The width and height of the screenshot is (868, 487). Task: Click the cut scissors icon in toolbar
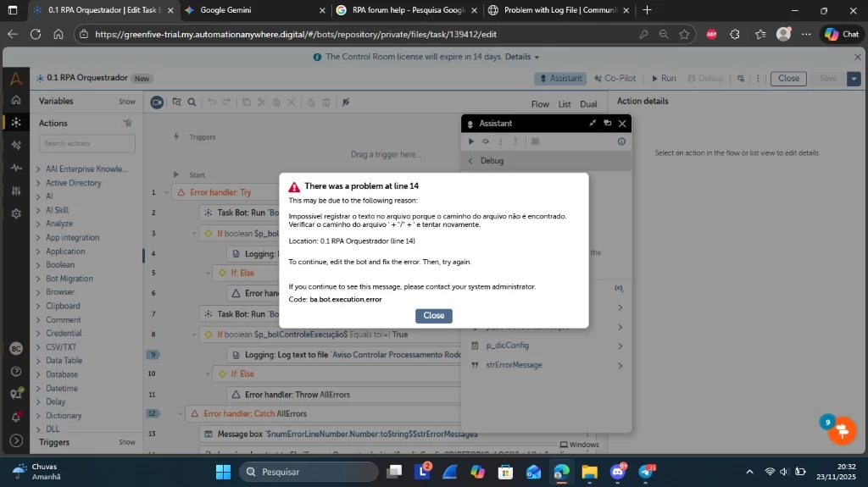(261, 102)
